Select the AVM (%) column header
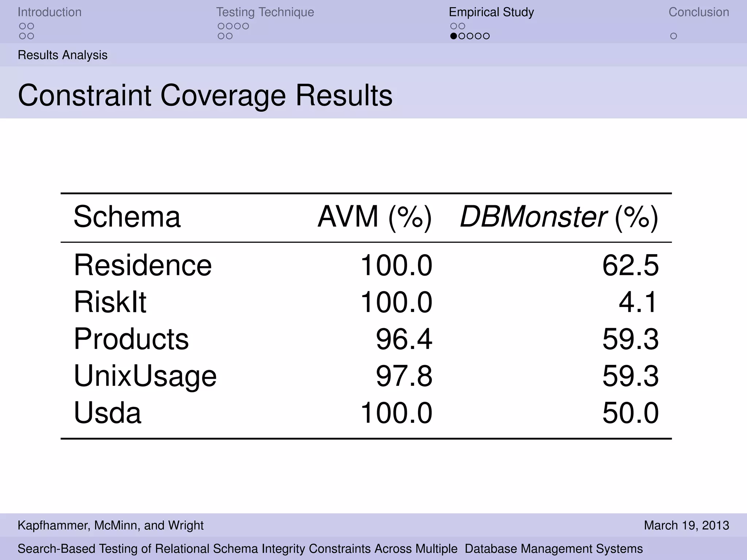The height and width of the screenshot is (560, 747). (x=375, y=218)
